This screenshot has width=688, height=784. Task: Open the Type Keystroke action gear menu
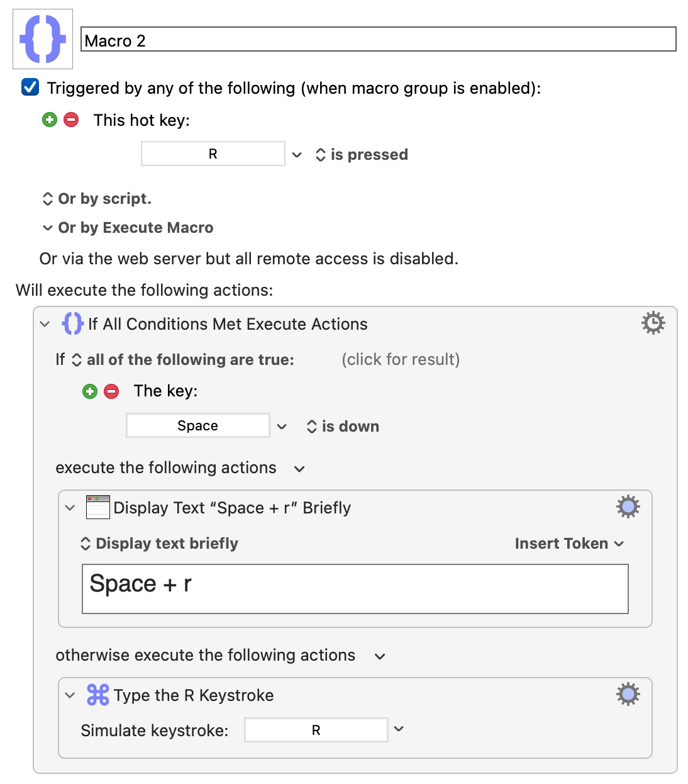(x=628, y=694)
